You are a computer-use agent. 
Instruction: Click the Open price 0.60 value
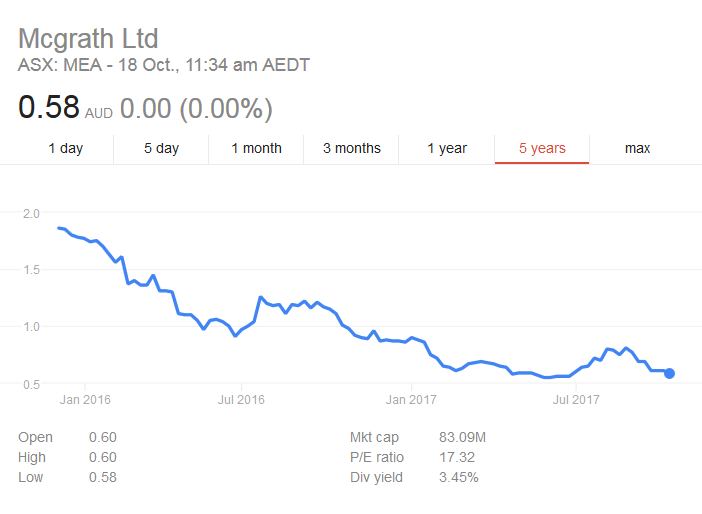coord(102,437)
